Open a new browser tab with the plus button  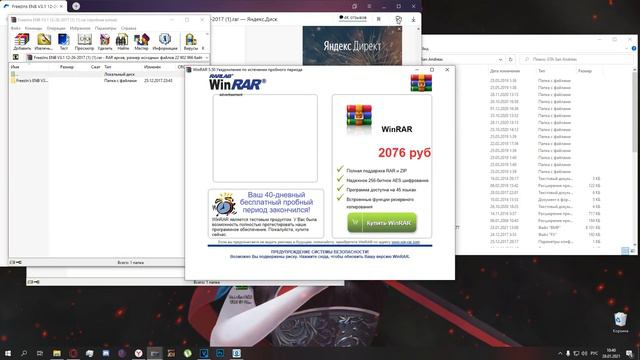tap(76, 6)
